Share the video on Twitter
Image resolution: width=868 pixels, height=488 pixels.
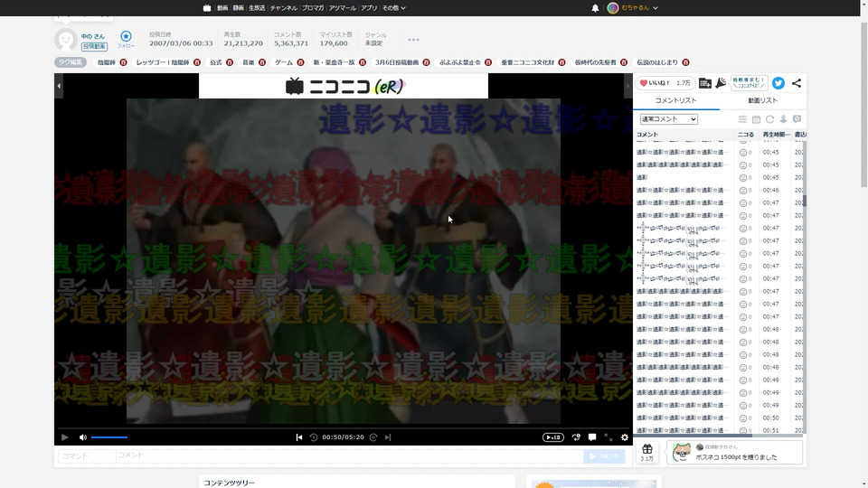point(778,83)
